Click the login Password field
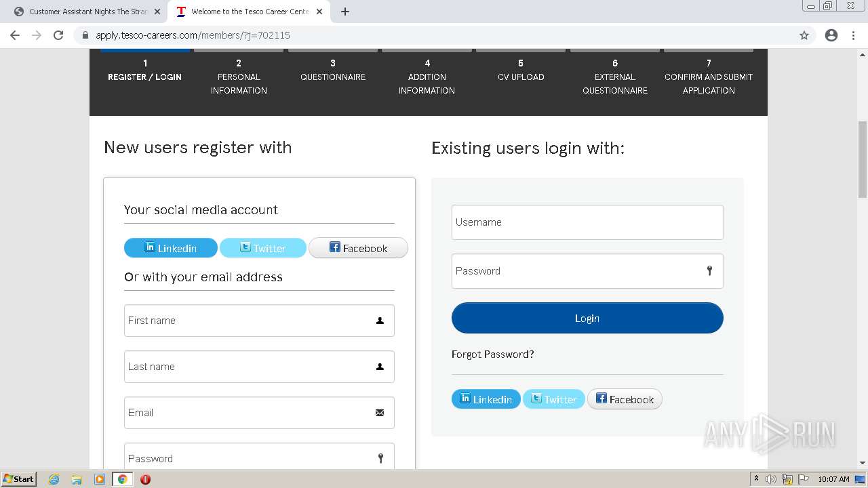 [587, 271]
